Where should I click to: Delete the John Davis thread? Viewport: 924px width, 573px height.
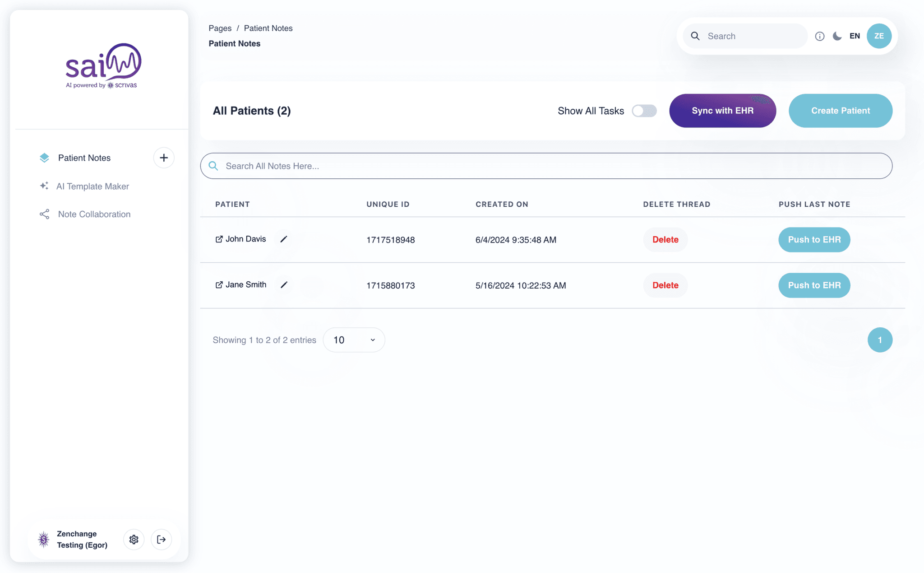(665, 239)
